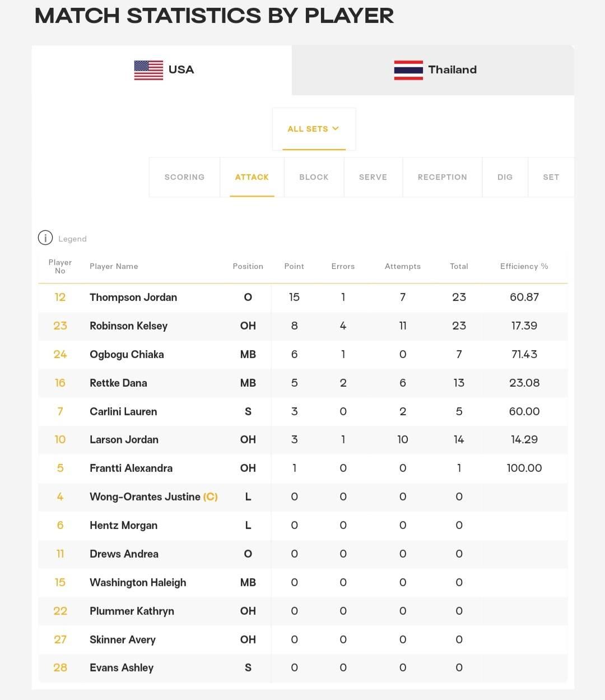Select the Thailand team tab

coord(433,70)
